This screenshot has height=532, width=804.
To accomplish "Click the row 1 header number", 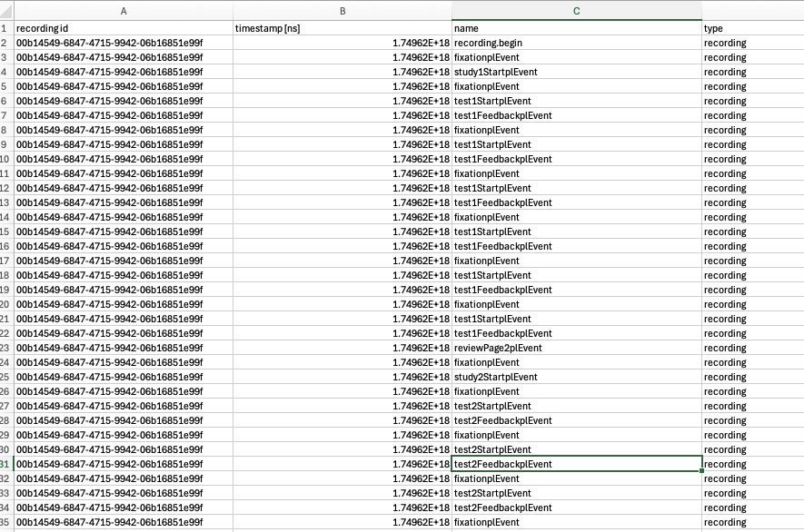I will [6, 28].
